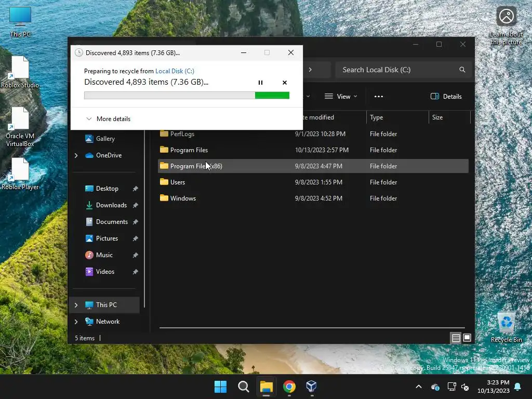Select the Program Files (x86) folder row
This screenshot has width=532, height=399.
point(313,166)
